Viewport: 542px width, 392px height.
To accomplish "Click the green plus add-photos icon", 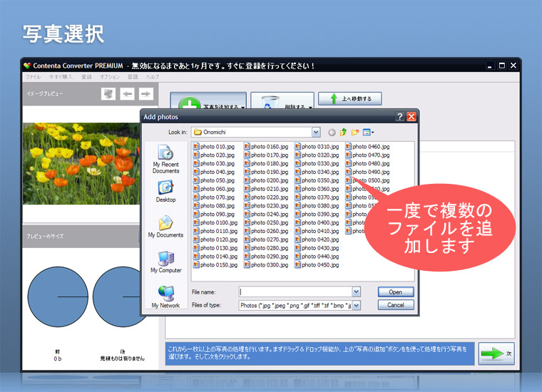I will pos(190,103).
